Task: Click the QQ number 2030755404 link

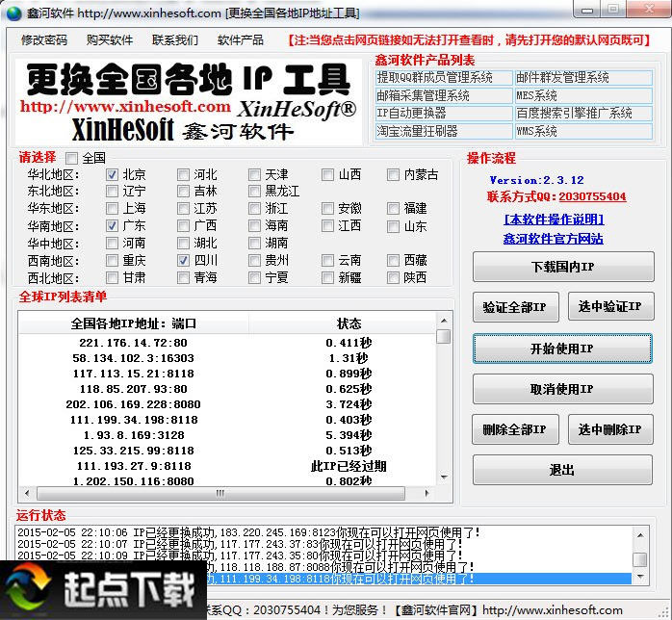Action: click(592, 196)
